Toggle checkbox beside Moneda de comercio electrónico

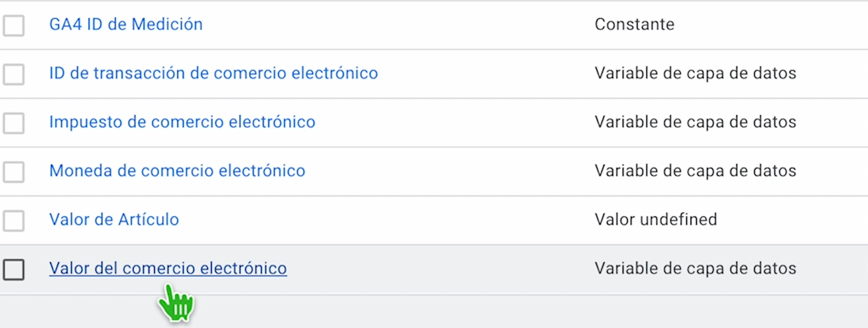pyautogui.click(x=14, y=171)
